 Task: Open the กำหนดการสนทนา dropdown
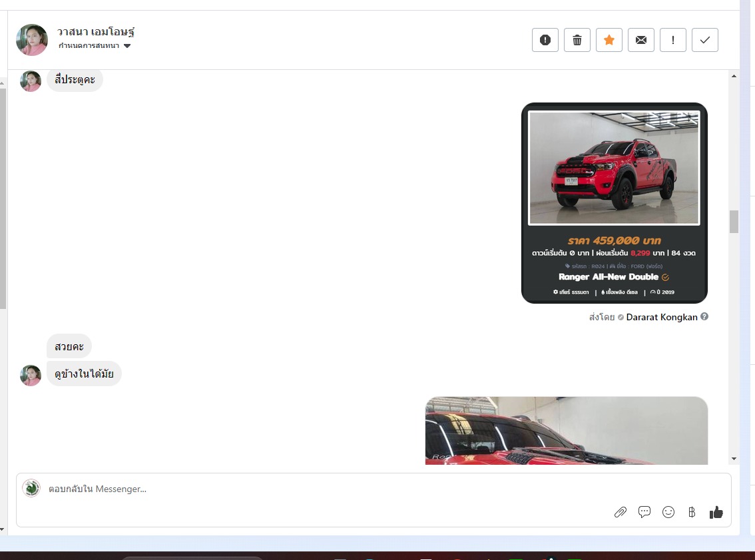point(89,46)
